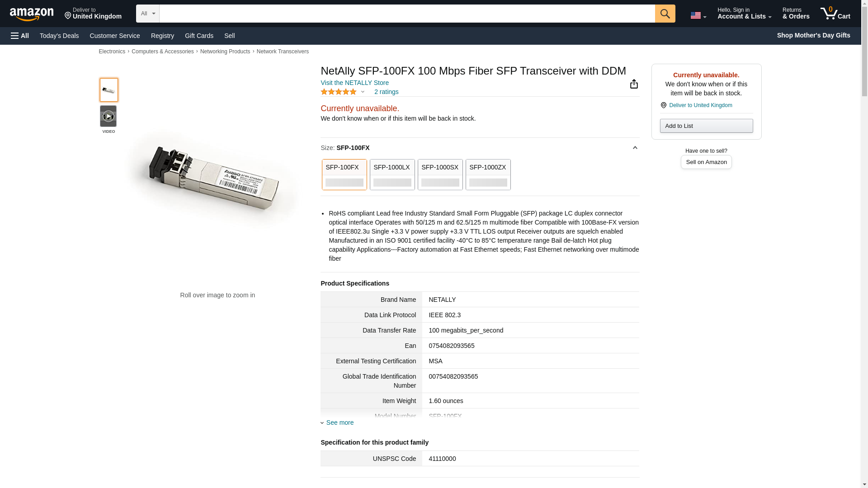Click the search magnifier button
The height and width of the screenshot is (488, 868).
click(665, 14)
